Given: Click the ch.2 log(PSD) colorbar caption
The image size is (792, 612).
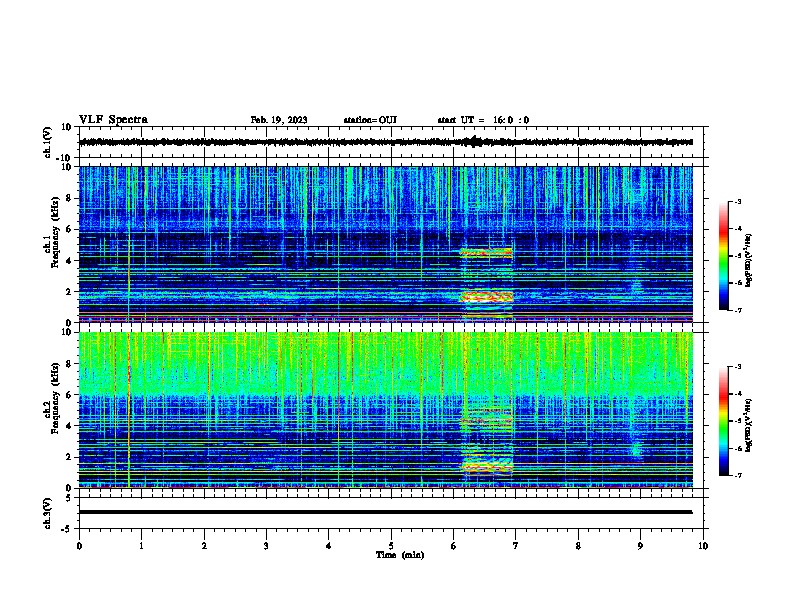Looking at the screenshot, I should (x=749, y=425).
